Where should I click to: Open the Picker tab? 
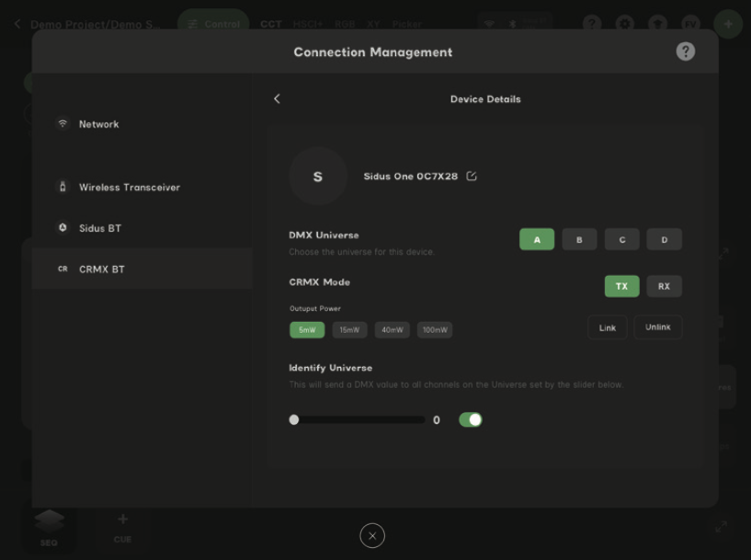(x=406, y=24)
